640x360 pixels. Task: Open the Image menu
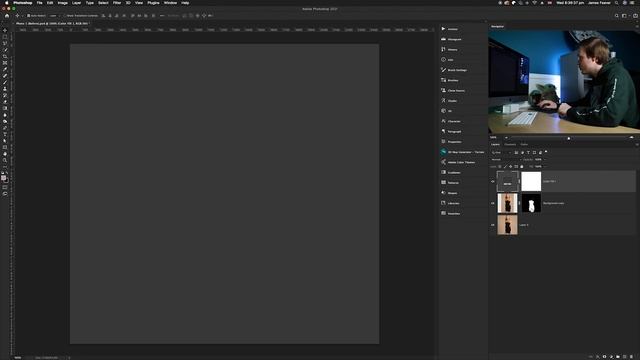62,3
